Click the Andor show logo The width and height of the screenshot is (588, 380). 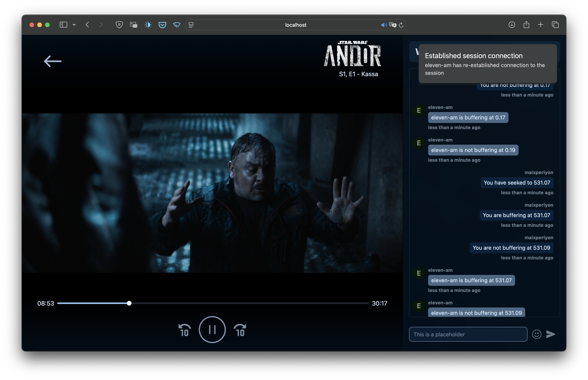[x=353, y=54]
